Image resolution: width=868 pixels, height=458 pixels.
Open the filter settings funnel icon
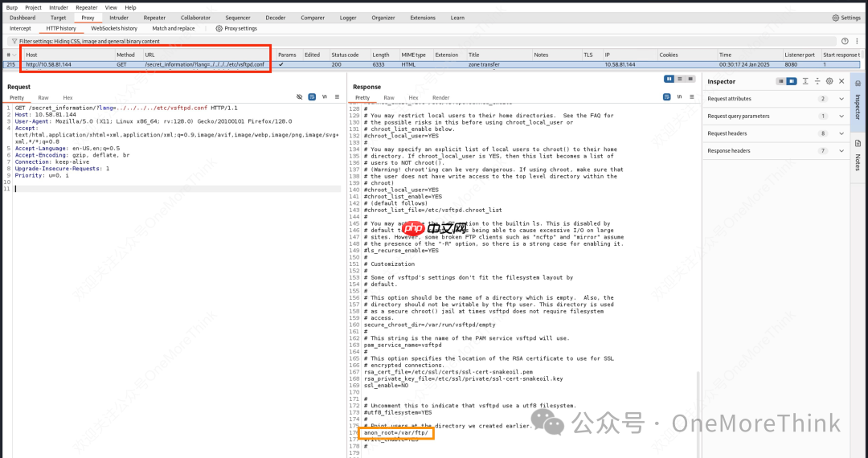(x=14, y=41)
